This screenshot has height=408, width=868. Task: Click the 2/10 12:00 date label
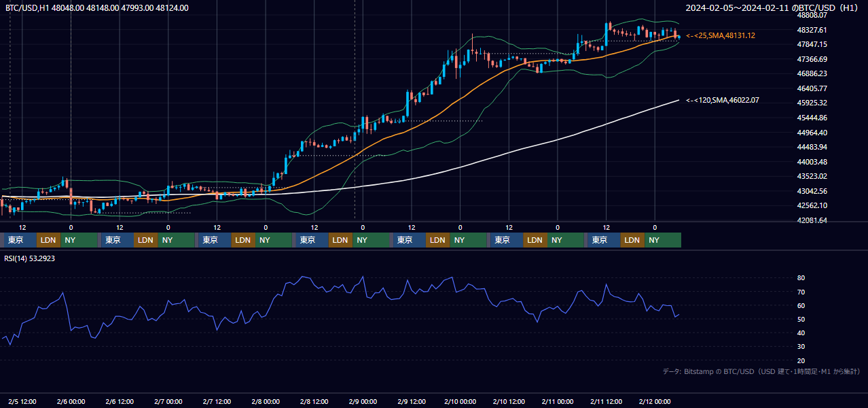pyautogui.click(x=509, y=401)
